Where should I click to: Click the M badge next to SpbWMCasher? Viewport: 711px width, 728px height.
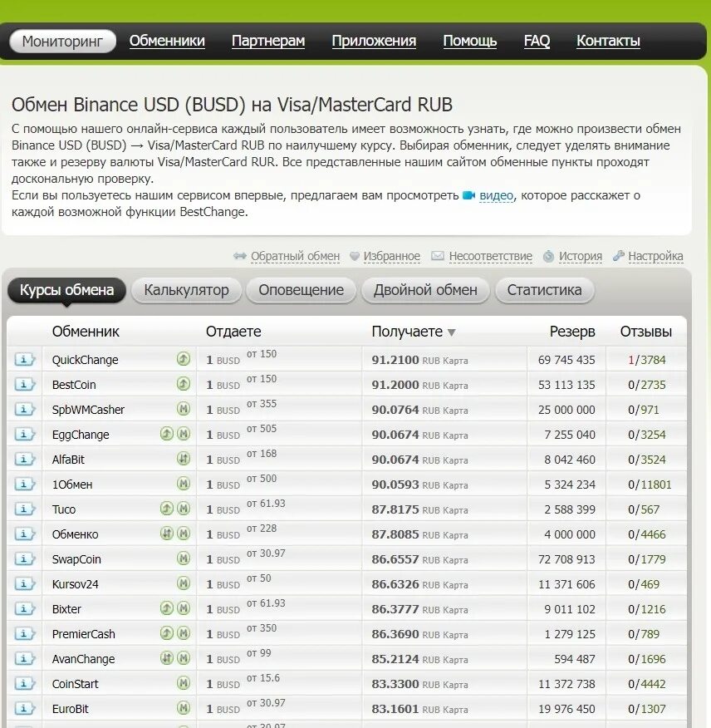click(x=184, y=409)
